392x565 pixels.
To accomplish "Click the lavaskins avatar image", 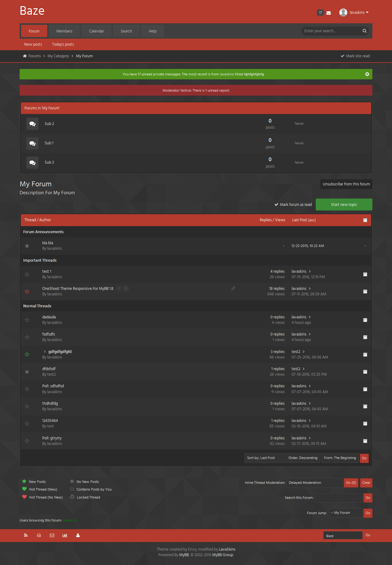I will click(343, 13).
